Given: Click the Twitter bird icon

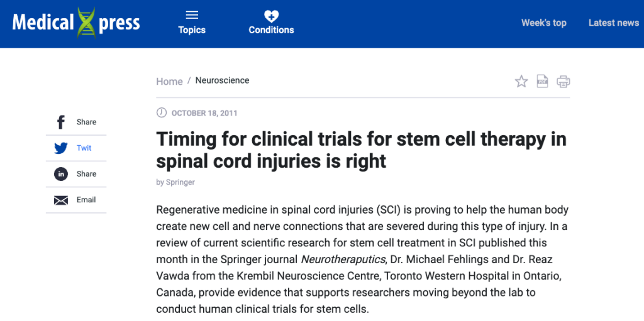Looking at the screenshot, I should pos(61,148).
